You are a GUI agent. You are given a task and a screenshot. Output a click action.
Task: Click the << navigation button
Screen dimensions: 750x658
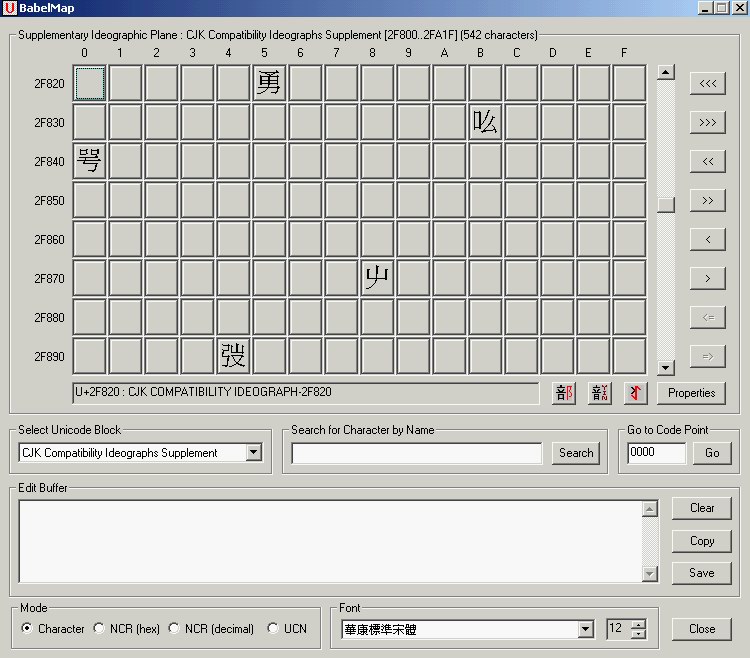click(707, 161)
